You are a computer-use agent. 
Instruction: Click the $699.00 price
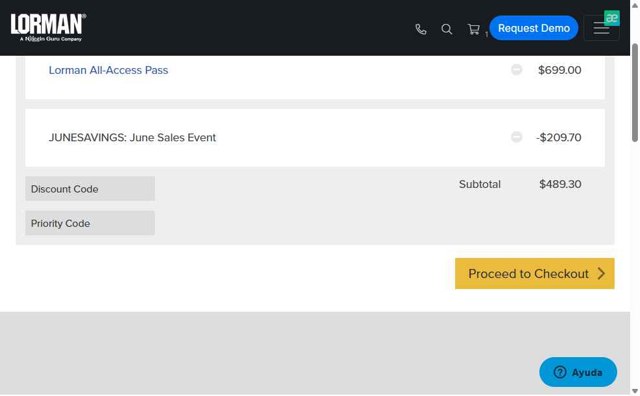coord(560,70)
